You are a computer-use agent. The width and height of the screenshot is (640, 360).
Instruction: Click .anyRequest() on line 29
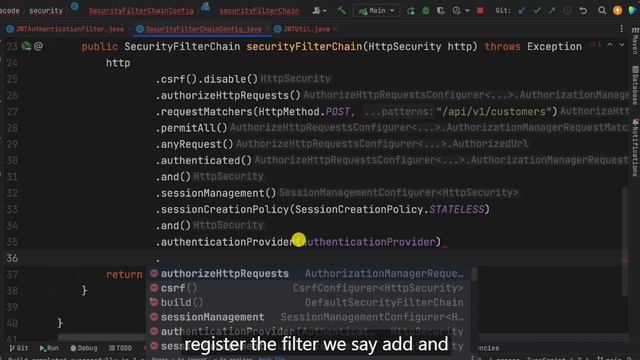click(x=194, y=144)
